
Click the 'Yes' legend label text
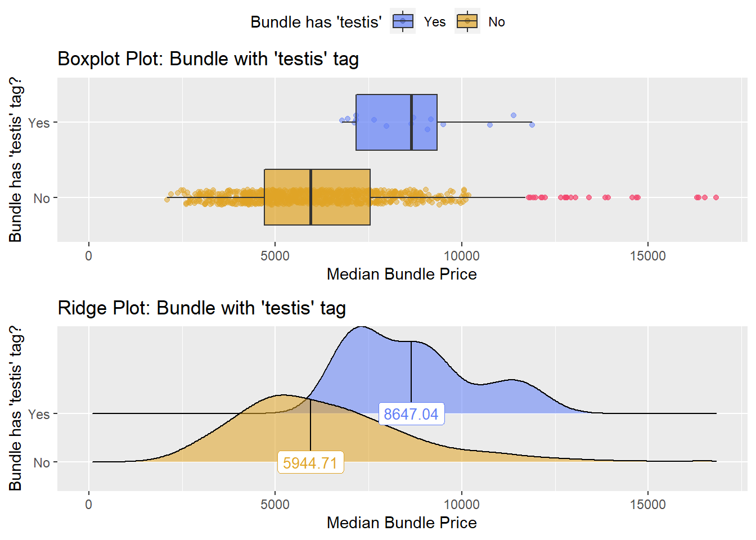pos(435,22)
